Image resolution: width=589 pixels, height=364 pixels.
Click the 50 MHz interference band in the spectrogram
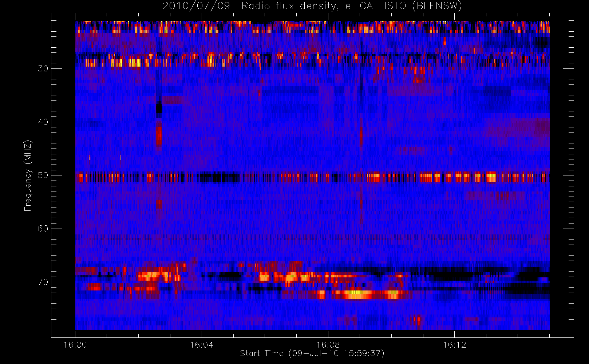pyautogui.click(x=312, y=178)
